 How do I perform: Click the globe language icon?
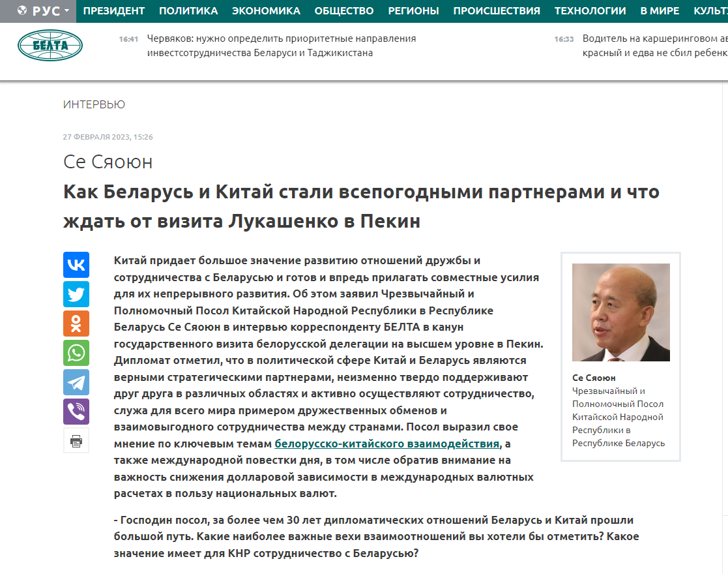coord(22,10)
